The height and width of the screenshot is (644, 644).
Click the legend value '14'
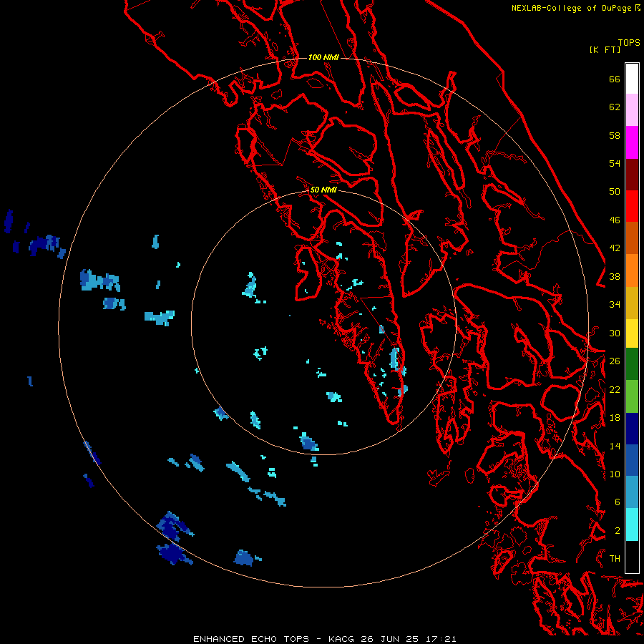pyautogui.click(x=615, y=446)
